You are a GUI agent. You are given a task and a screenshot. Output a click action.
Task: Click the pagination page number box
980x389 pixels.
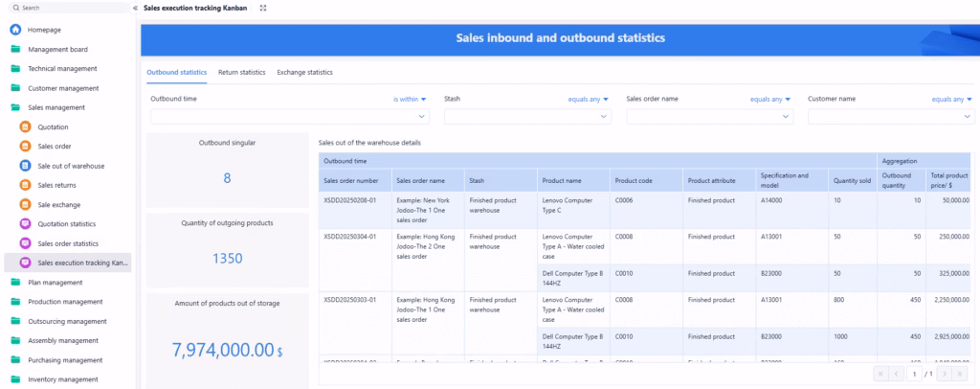pyautogui.click(x=914, y=373)
